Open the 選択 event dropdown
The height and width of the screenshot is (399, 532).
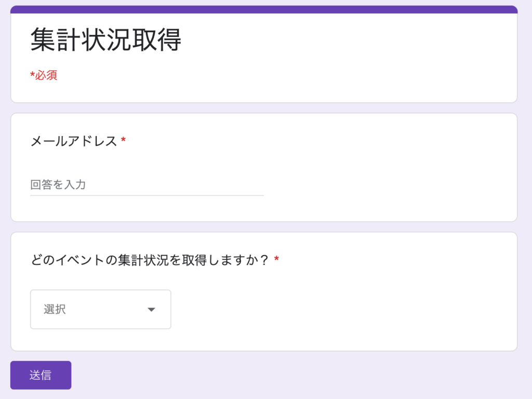pos(101,310)
